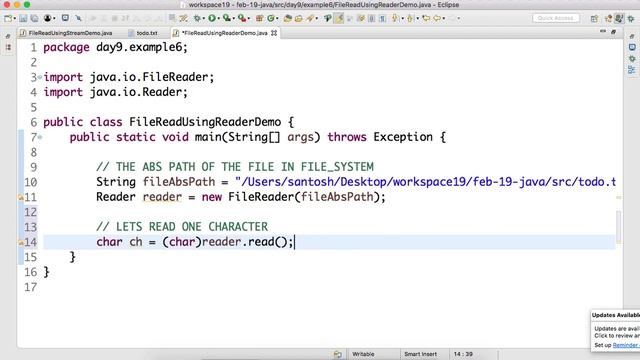Click the word FileReader on line 11
Viewport: 640px width, 360px height.
tap(261, 197)
